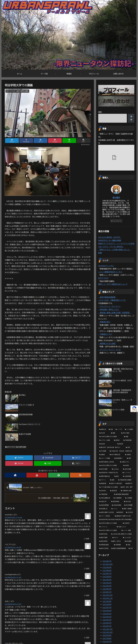Click LINE share button below article

click(48, 463)
